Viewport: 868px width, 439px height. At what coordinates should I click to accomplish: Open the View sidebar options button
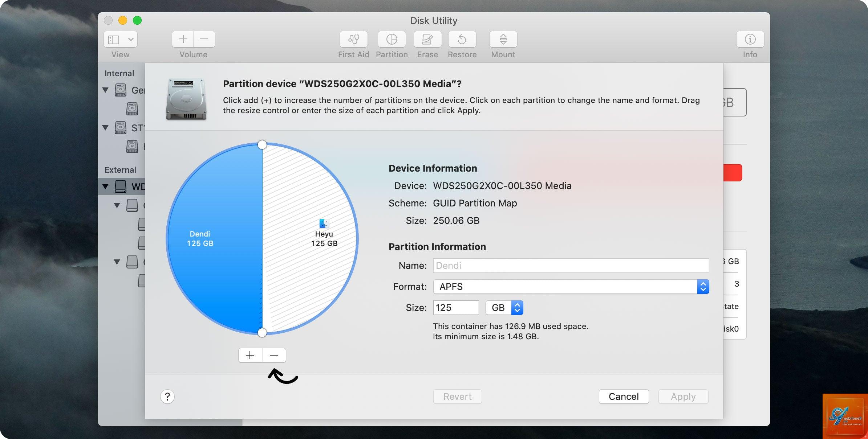(121, 39)
